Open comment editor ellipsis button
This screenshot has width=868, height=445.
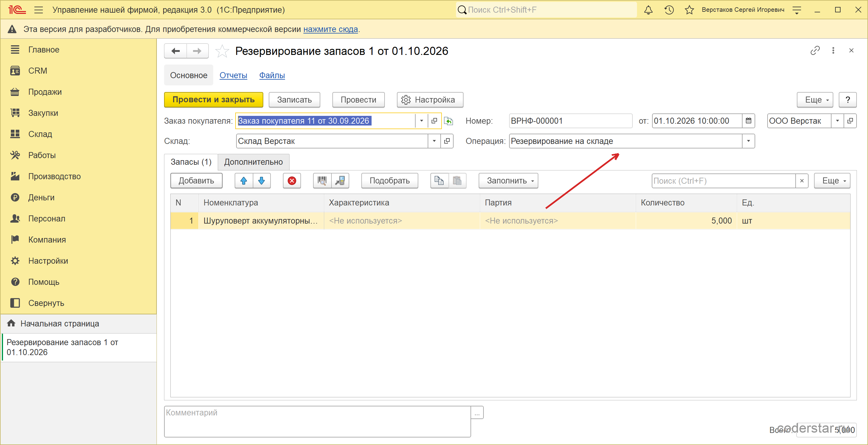477,413
